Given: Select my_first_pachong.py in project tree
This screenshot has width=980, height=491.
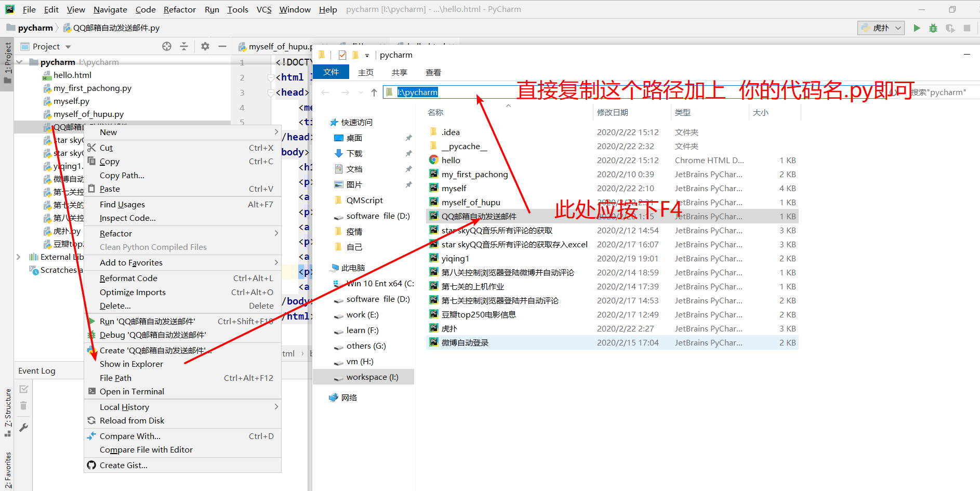Looking at the screenshot, I should [92, 88].
